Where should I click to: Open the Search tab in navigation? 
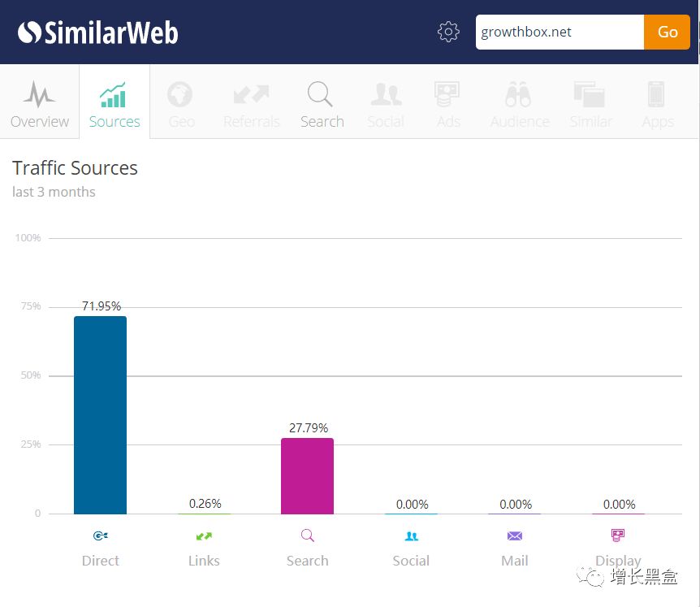tap(322, 104)
